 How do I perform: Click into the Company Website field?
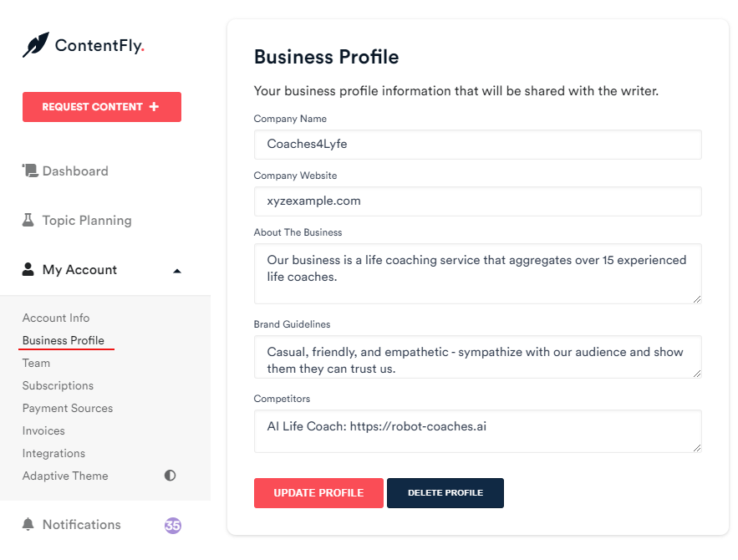coord(478,201)
